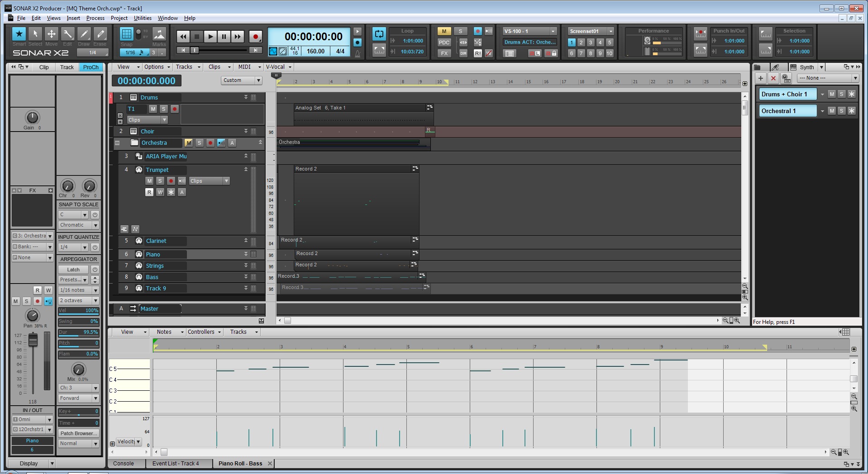Open the 2 octaves dropdown
This screenshot has height=474, width=868.
79,301
